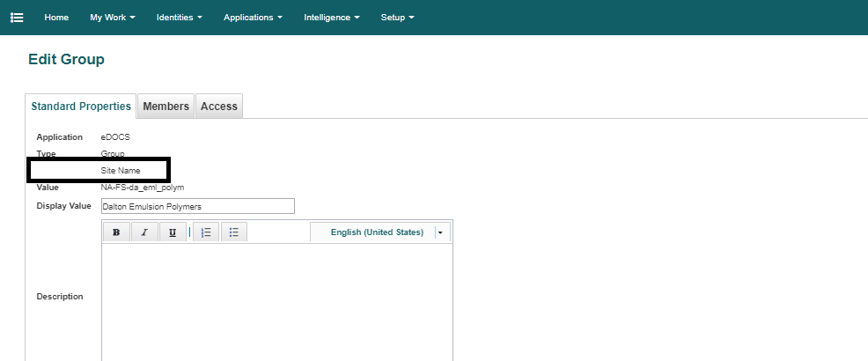
Task: Select the English (United States) language box
Action: point(376,232)
